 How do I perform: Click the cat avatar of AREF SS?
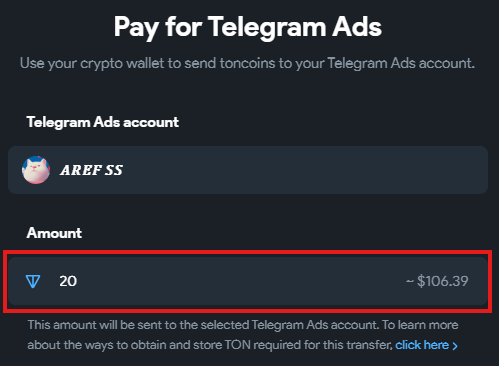36,170
